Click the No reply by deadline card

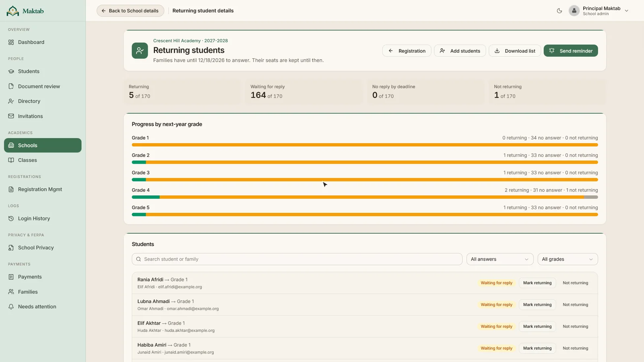click(426, 92)
